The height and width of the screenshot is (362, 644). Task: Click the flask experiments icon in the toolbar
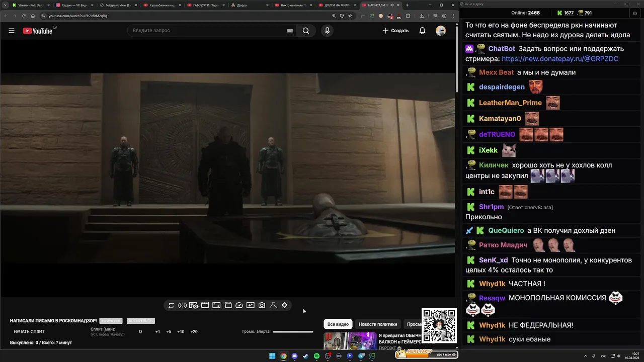click(273, 305)
